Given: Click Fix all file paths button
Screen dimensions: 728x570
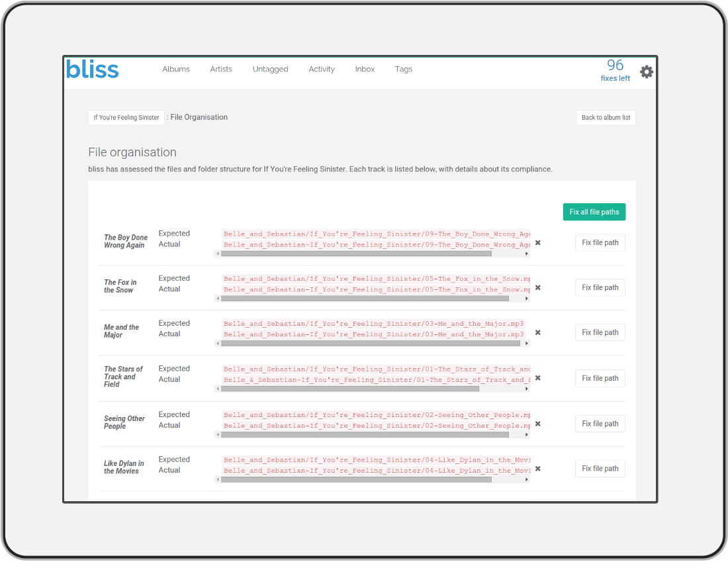Looking at the screenshot, I should pos(594,212).
